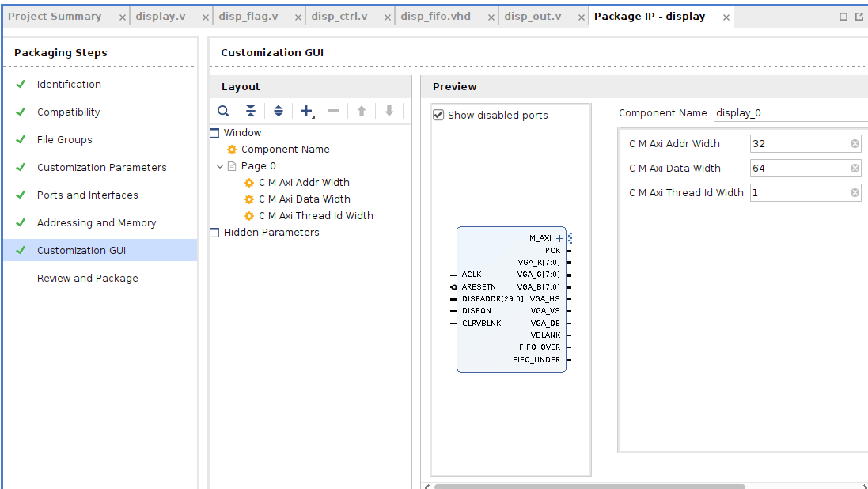Expand the M_AXI interface plus sign

coord(559,238)
